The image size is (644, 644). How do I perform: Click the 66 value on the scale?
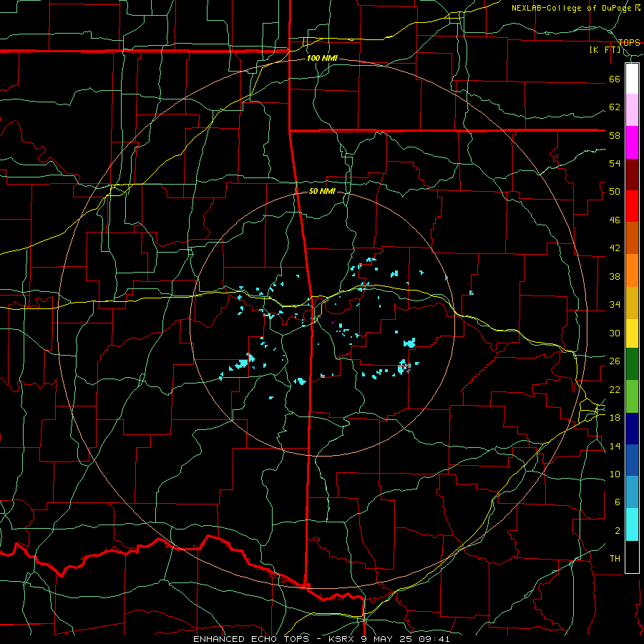(615, 79)
